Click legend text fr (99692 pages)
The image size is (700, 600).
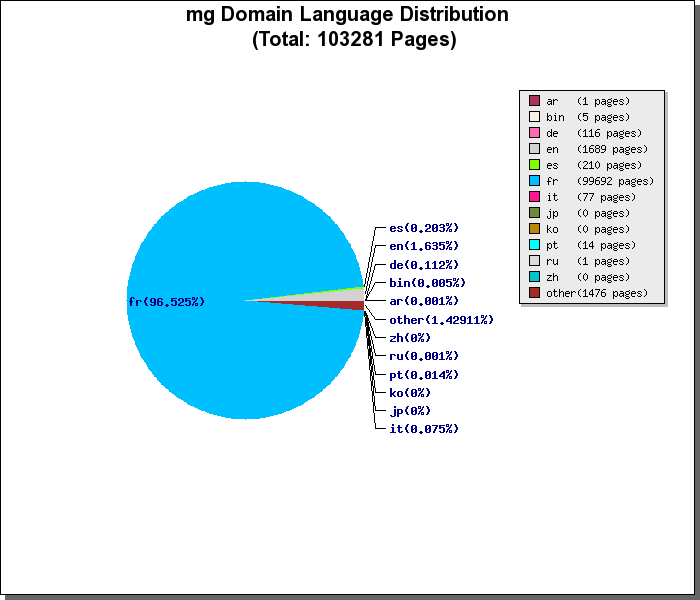[600, 181]
